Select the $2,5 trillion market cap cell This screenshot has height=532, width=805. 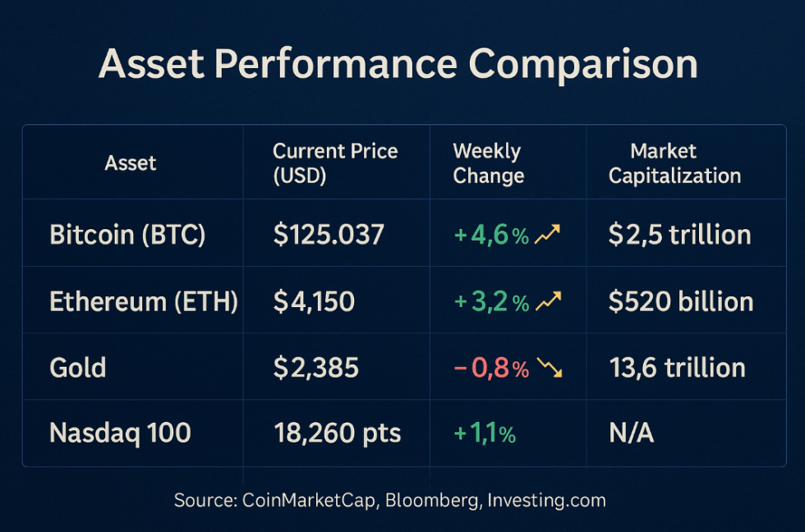[x=679, y=236]
